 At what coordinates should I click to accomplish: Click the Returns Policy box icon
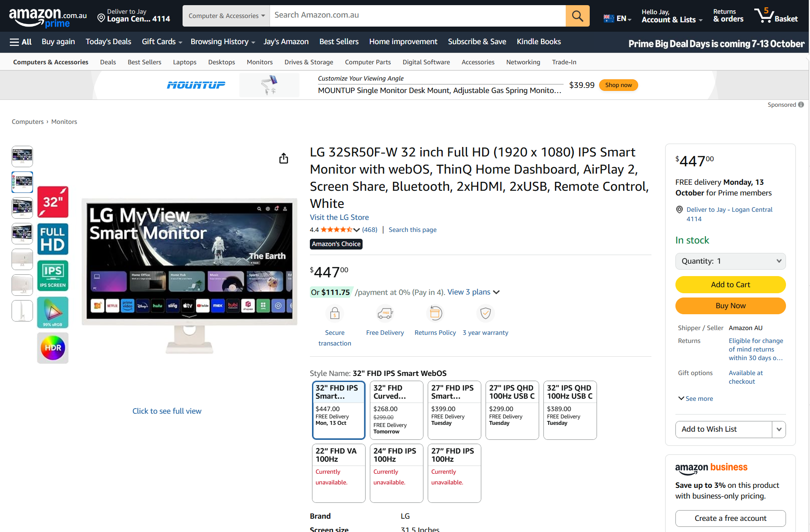pyautogui.click(x=435, y=313)
